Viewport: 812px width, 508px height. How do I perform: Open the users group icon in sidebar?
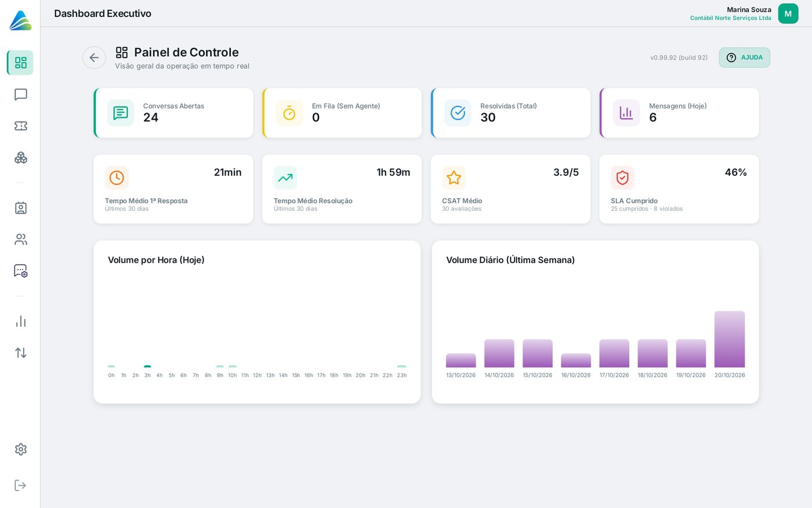20,239
